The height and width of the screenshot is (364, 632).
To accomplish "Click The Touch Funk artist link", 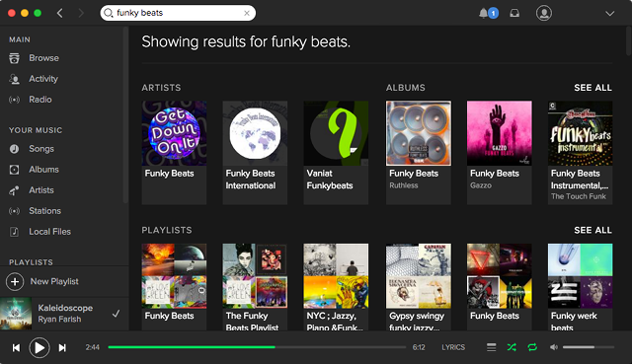I will tap(579, 196).
